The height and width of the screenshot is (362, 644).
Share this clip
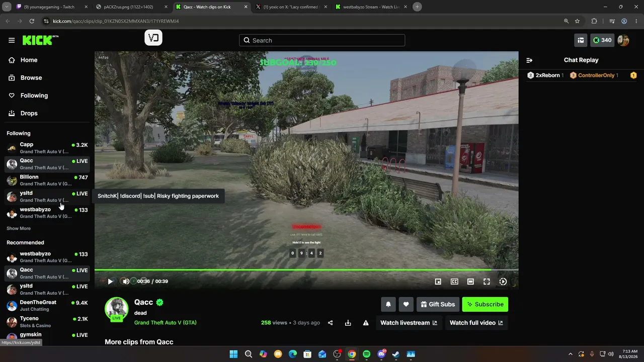(331, 323)
